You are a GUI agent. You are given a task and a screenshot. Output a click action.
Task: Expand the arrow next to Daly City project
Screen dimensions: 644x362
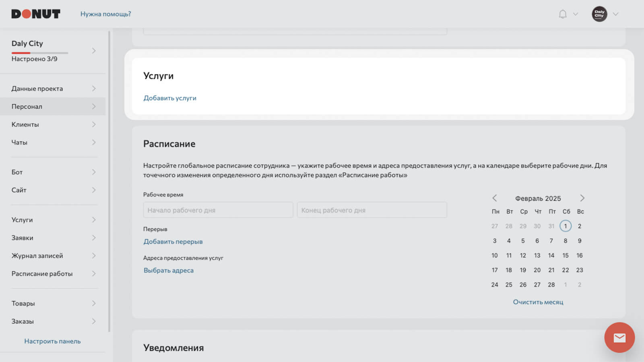click(94, 51)
